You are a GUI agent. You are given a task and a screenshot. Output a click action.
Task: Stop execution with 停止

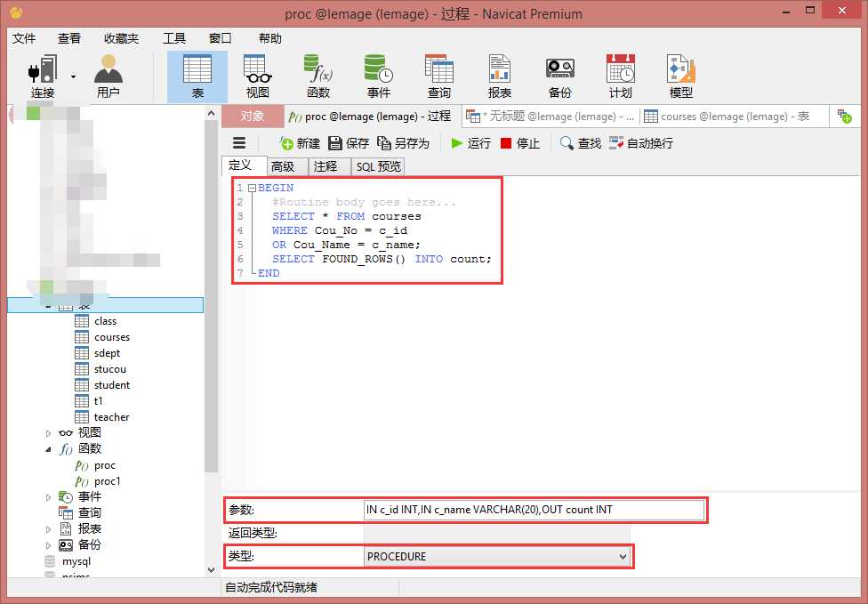pos(519,143)
